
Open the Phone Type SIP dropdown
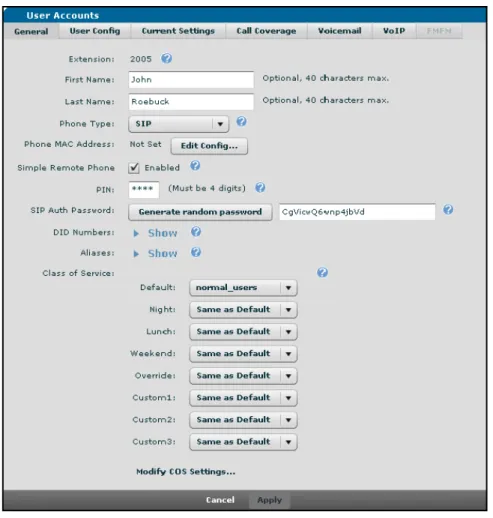point(179,124)
